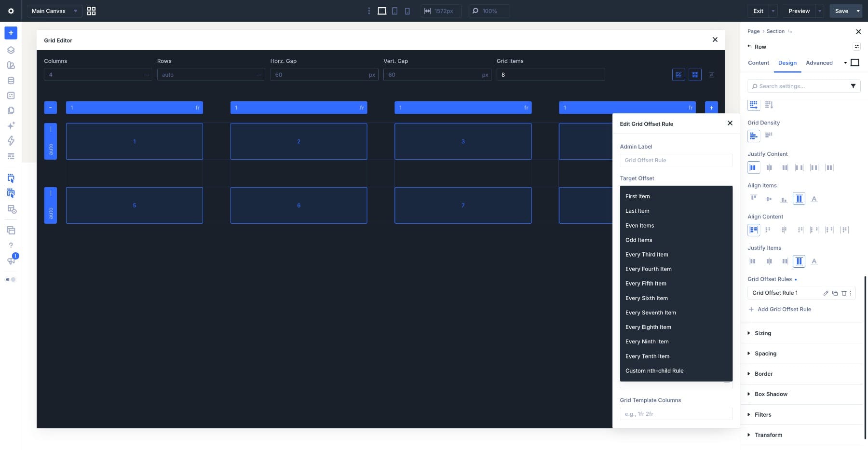Select the first Justify Items option

pyautogui.click(x=753, y=261)
